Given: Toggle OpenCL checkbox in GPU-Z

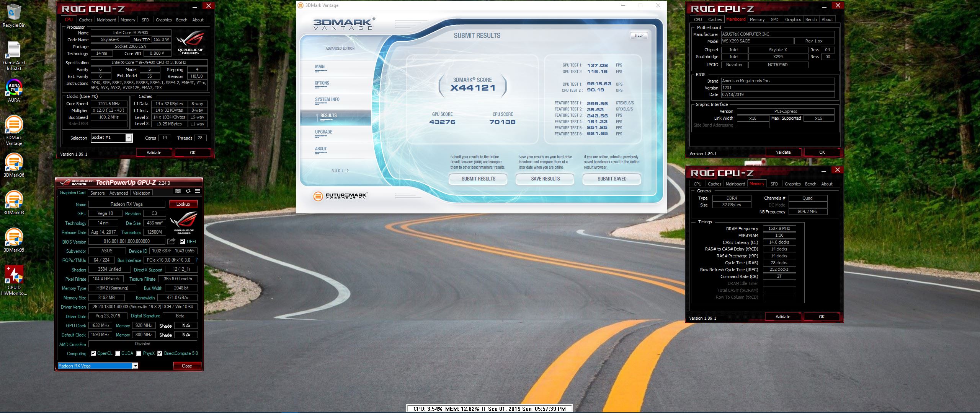Looking at the screenshot, I should pos(93,353).
